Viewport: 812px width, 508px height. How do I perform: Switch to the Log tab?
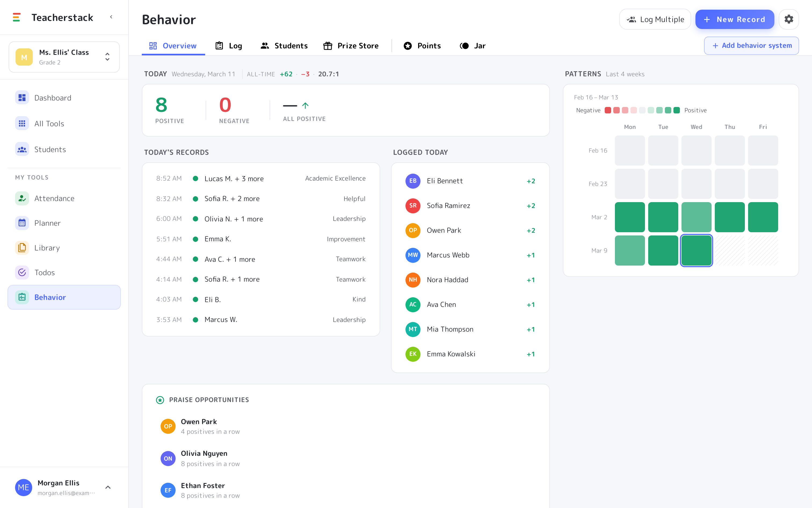(x=229, y=46)
